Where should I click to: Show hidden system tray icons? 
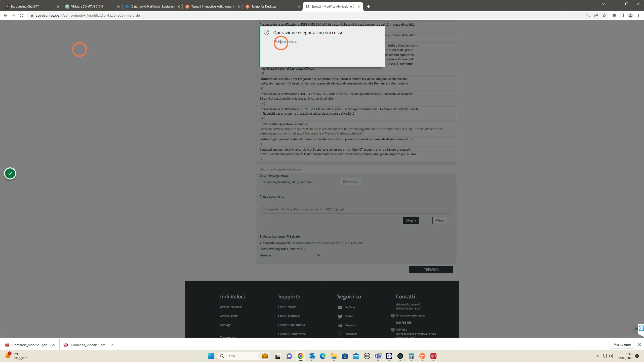coord(597,356)
